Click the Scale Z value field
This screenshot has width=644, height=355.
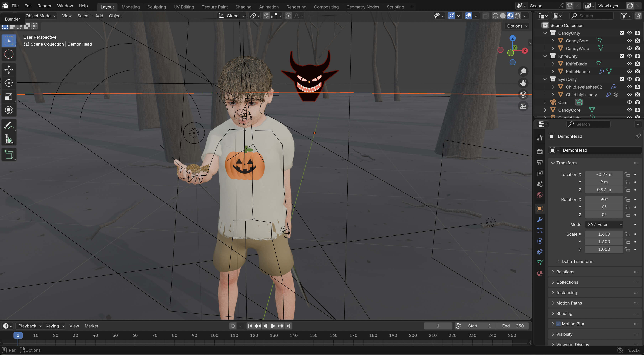[x=604, y=249]
